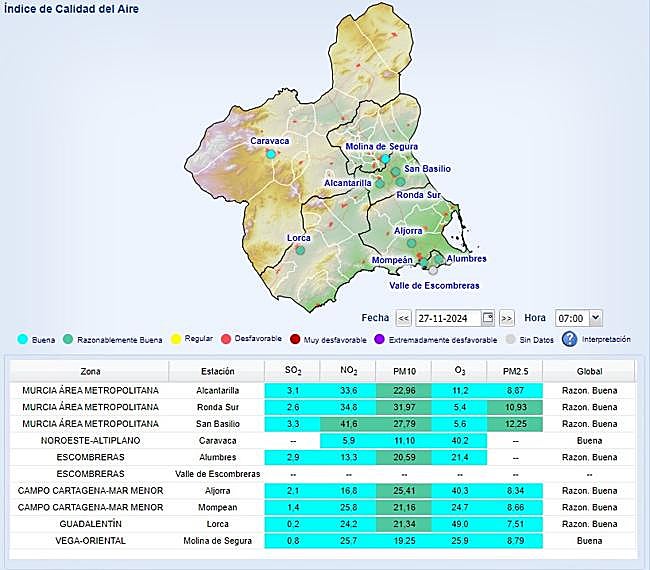This screenshot has width=650, height=570.
Task: Click the Fecha date input field
Action: click(x=447, y=318)
